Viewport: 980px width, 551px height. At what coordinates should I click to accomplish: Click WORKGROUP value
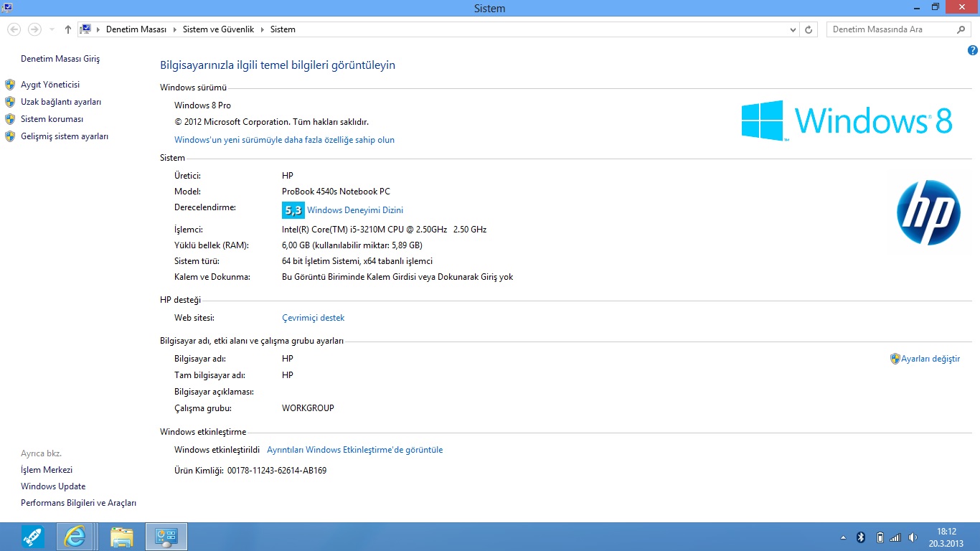(x=308, y=408)
